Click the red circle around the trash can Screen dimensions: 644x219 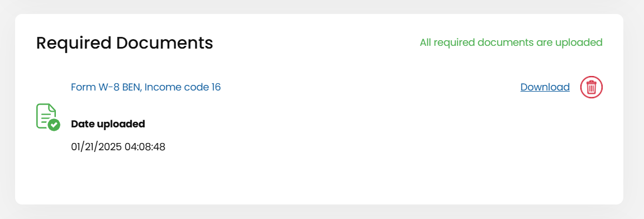tap(591, 87)
